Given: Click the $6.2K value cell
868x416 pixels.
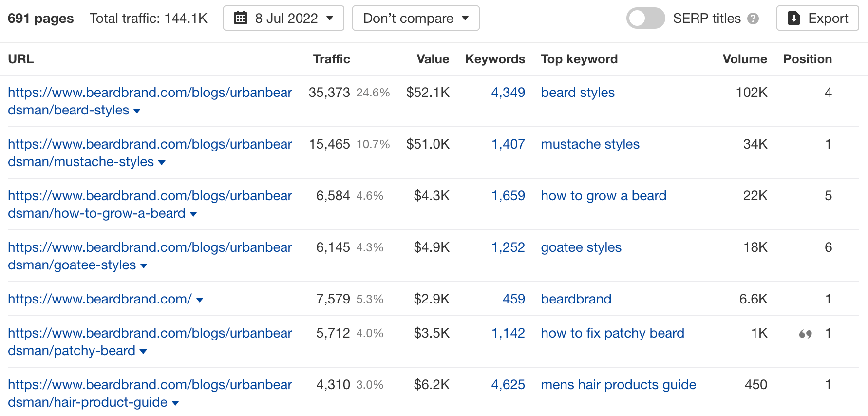Looking at the screenshot, I should pos(432,385).
